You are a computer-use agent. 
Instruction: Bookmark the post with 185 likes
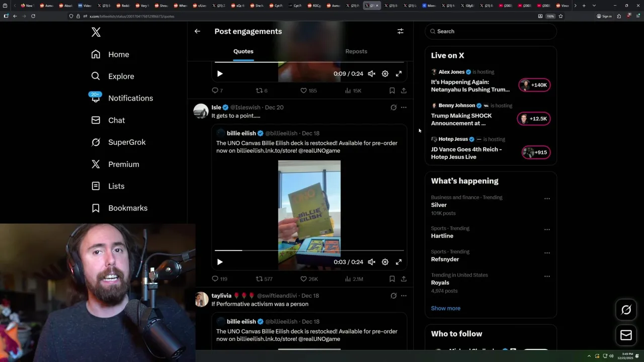point(392,90)
